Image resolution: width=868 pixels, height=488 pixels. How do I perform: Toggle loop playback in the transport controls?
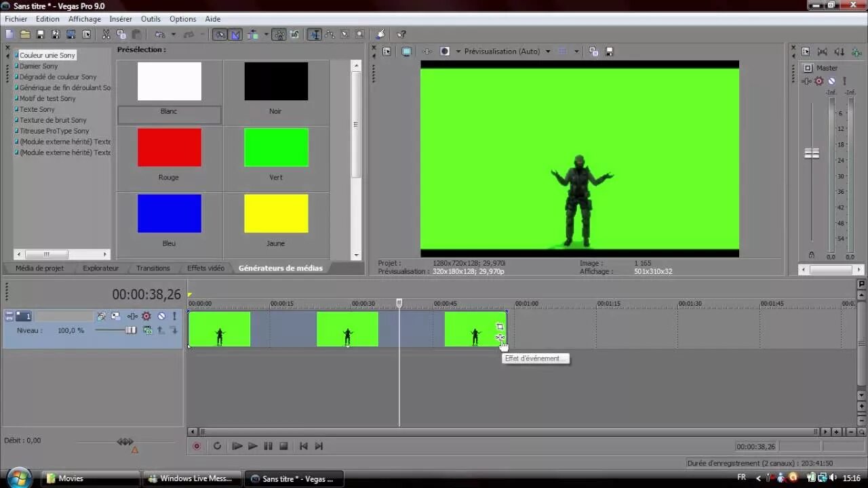[x=218, y=446]
